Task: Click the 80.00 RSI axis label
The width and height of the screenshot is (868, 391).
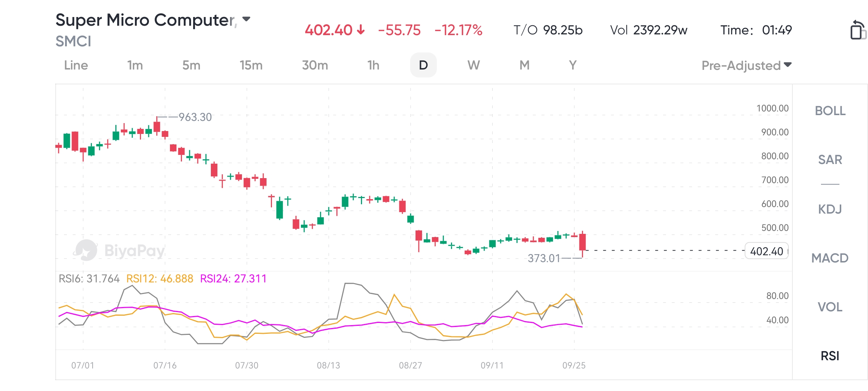Action: pyautogui.click(x=777, y=296)
